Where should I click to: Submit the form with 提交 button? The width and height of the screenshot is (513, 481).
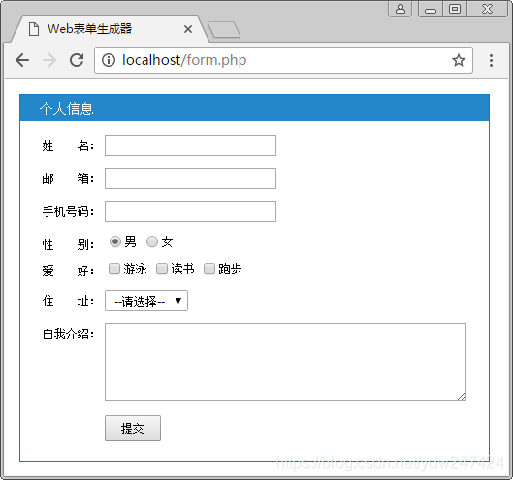pyautogui.click(x=133, y=428)
